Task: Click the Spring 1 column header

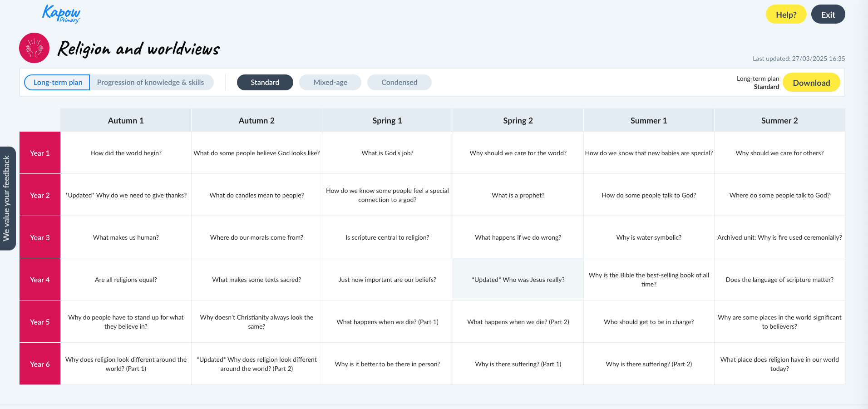Action: click(387, 121)
